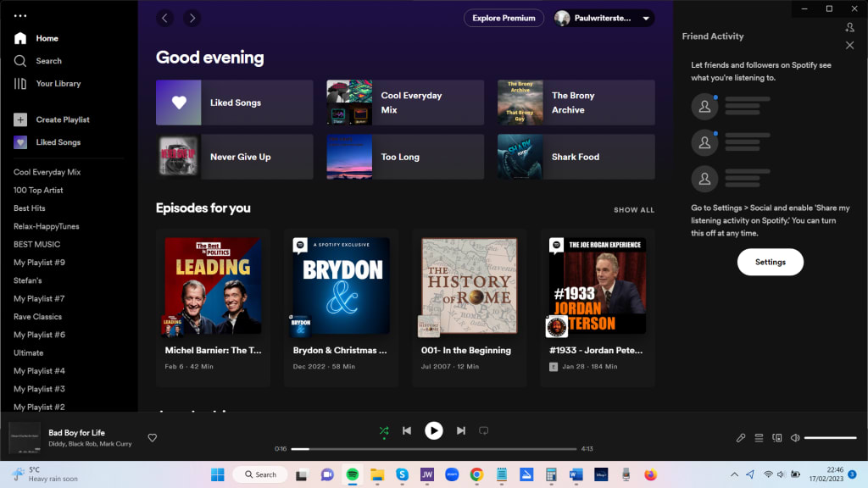This screenshot has width=868, height=488.
Task: Click the taskbar Search box
Action: point(261,474)
